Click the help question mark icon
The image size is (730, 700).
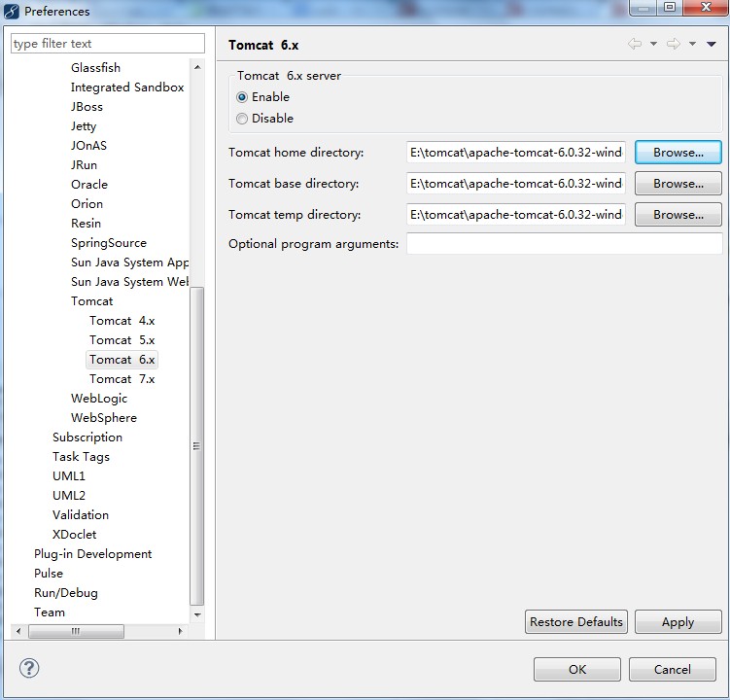pos(29,668)
